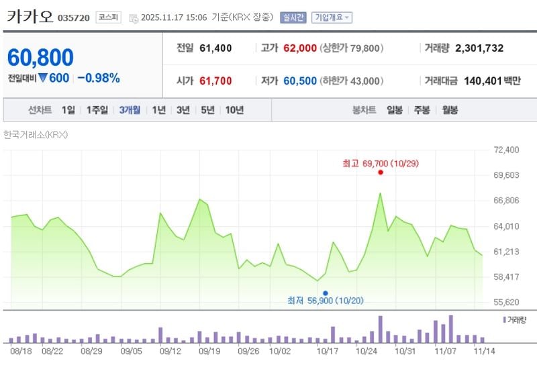This screenshot has height=392, width=537.
Task: Select the 10년 chart period
Action: point(234,109)
